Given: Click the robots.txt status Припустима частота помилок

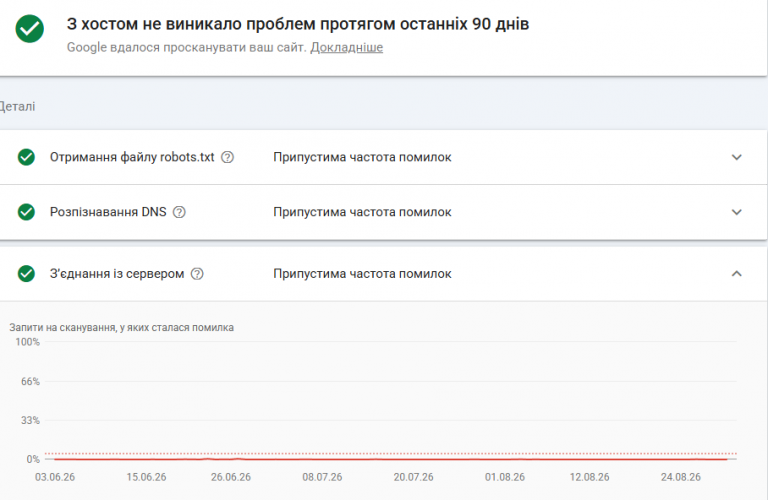Looking at the screenshot, I should click(362, 157).
